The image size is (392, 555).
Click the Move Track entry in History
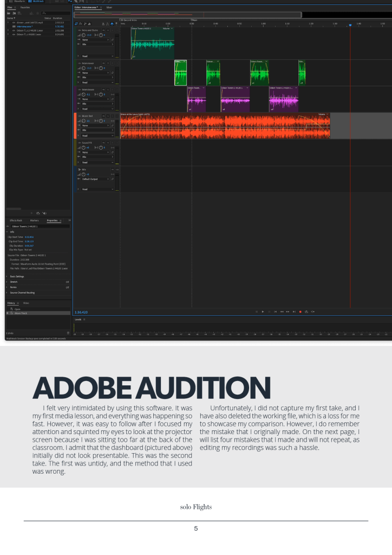tap(21, 313)
